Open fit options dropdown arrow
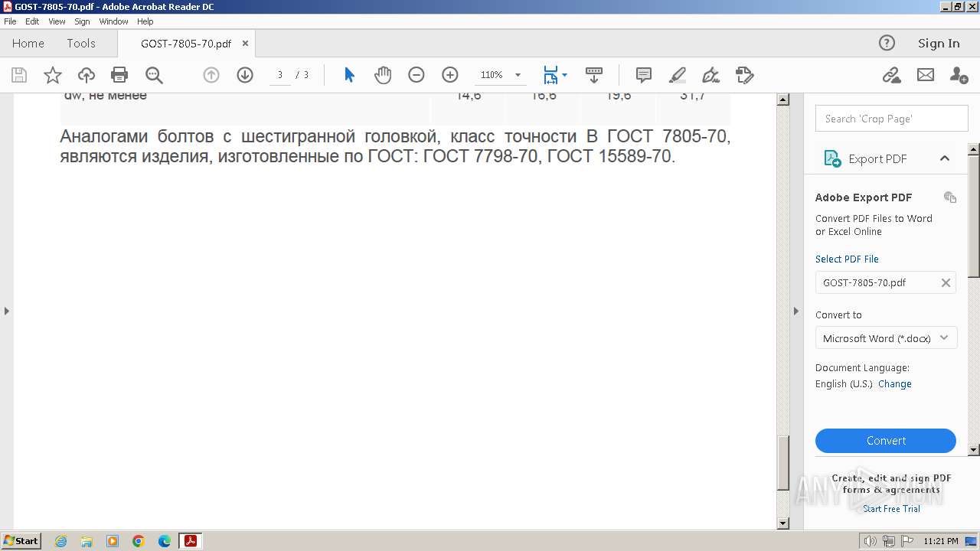The height and width of the screenshot is (551, 980). tap(565, 75)
